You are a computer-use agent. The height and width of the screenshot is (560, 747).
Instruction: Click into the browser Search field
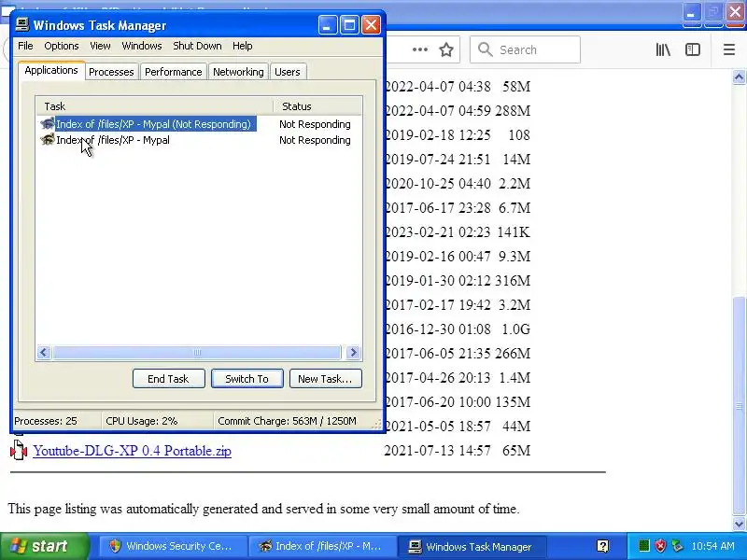tap(525, 49)
